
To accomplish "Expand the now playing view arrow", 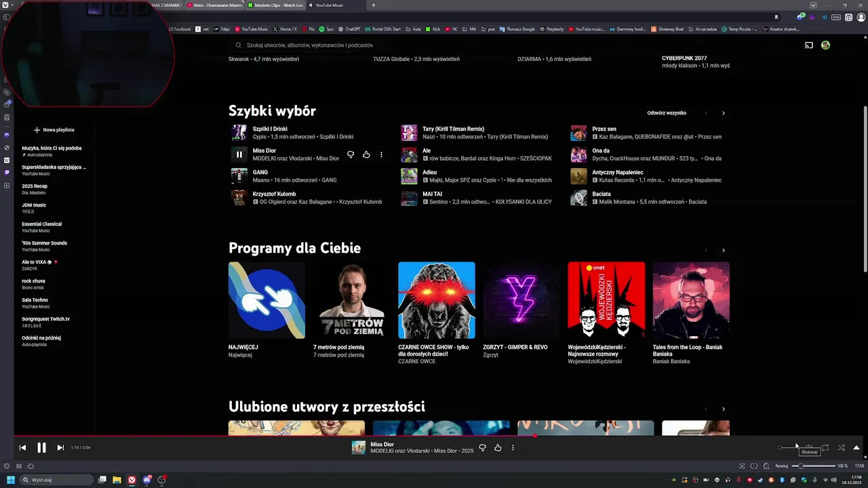I will [856, 447].
